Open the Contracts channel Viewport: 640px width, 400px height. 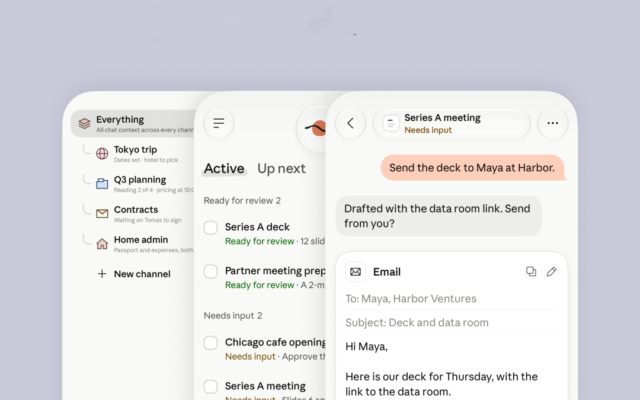click(x=137, y=214)
